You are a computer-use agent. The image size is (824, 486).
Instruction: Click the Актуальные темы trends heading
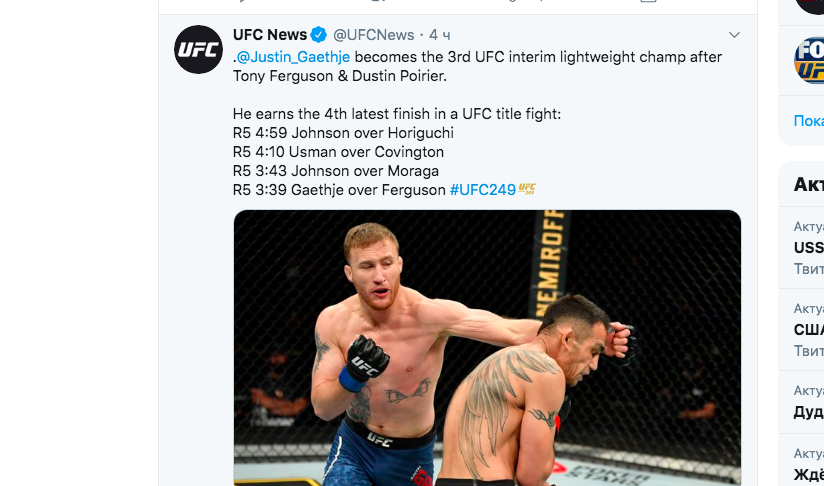pyautogui.click(x=809, y=184)
